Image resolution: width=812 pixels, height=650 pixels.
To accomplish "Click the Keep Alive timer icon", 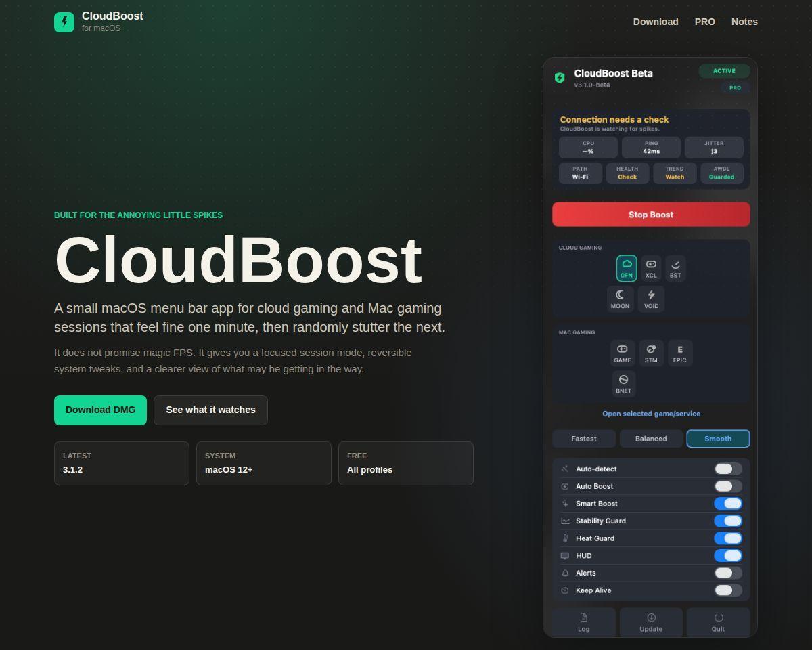I will tap(565, 590).
